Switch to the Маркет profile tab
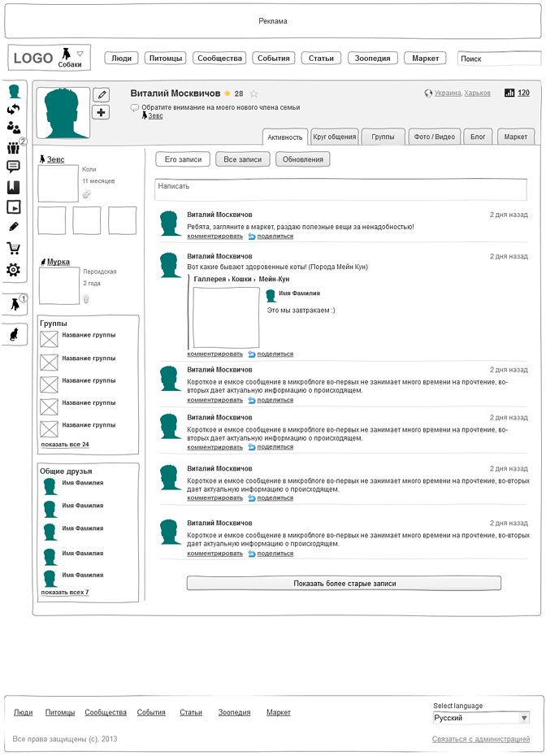 pos(516,137)
